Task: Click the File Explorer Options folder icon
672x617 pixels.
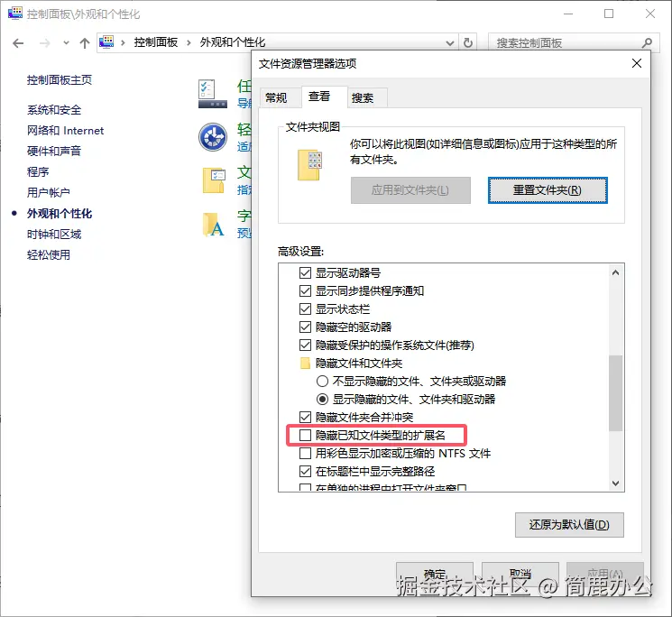Action: coord(214,180)
